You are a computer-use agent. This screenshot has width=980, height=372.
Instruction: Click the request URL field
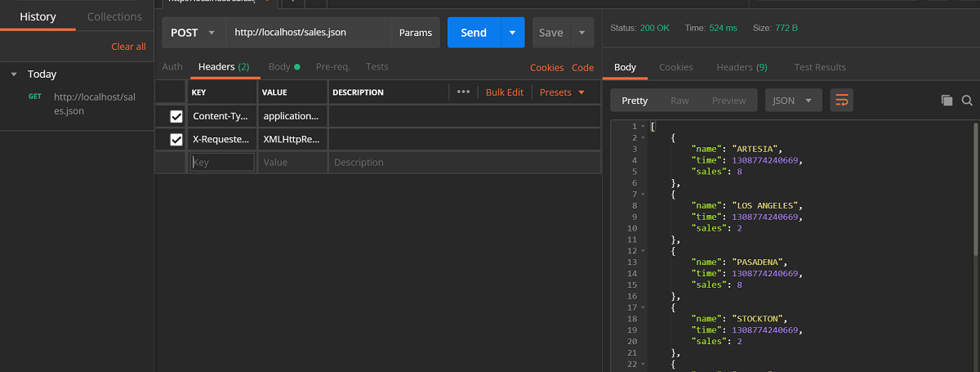coord(309,33)
